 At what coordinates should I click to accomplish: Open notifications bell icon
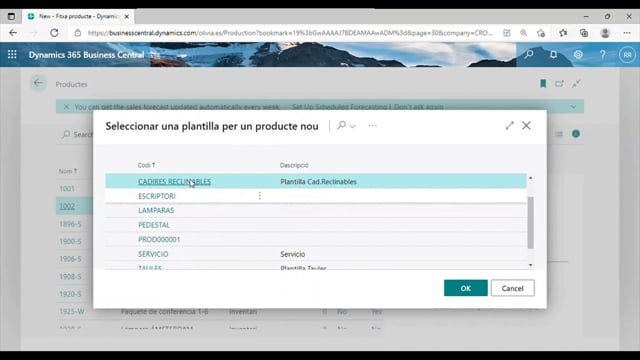[553, 54]
